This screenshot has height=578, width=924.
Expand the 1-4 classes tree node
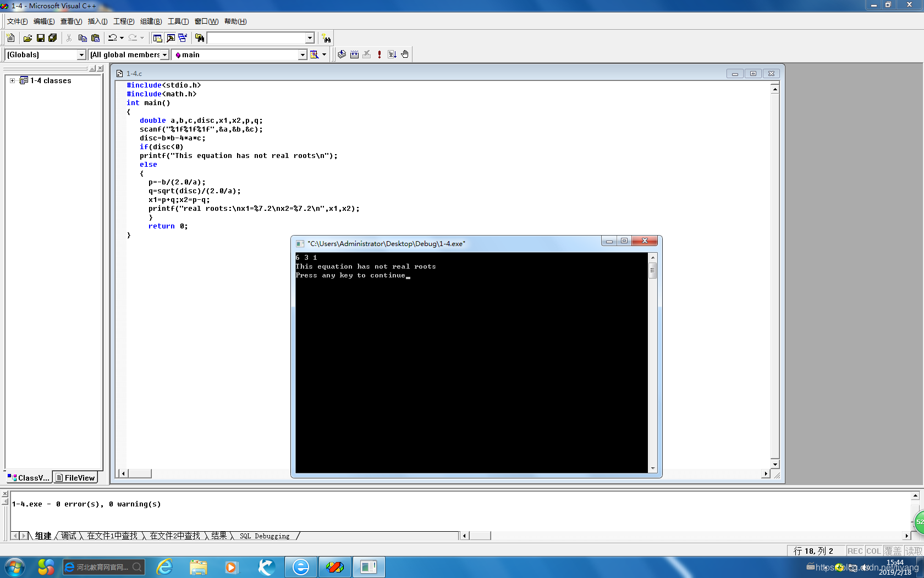pyautogui.click(x=12, y=80)
